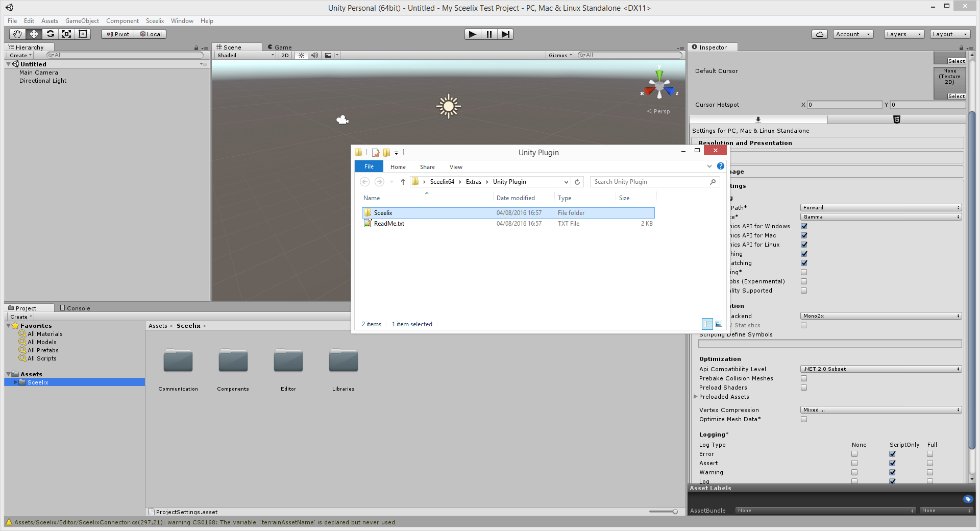Viewport: 980px width, 531px height.
Task: Open the explorer View ribbon tab
Action: 456,167
